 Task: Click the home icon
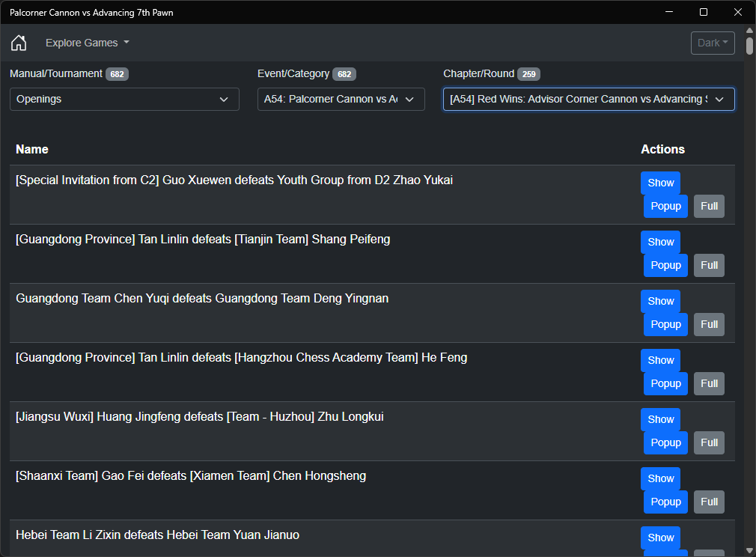pyautogui.click(x=19, y=43)
